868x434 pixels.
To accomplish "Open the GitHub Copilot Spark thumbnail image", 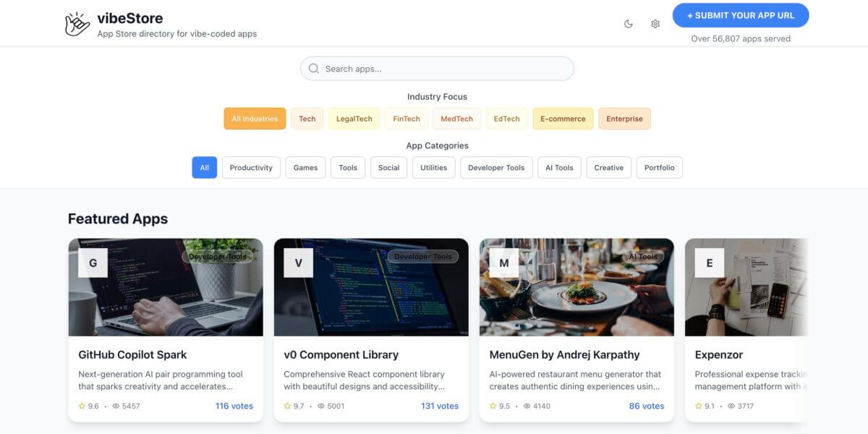I will tap(166, 287).
